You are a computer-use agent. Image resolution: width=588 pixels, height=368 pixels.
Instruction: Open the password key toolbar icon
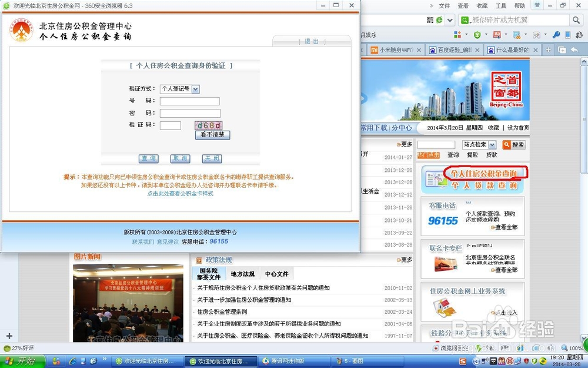coord(556,36)
